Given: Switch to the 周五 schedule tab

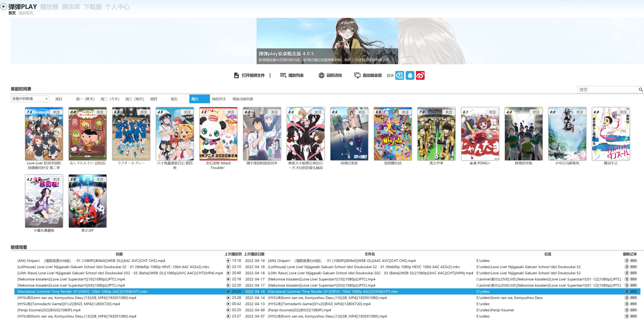Looking at the screenshot, I should (174, 99).
